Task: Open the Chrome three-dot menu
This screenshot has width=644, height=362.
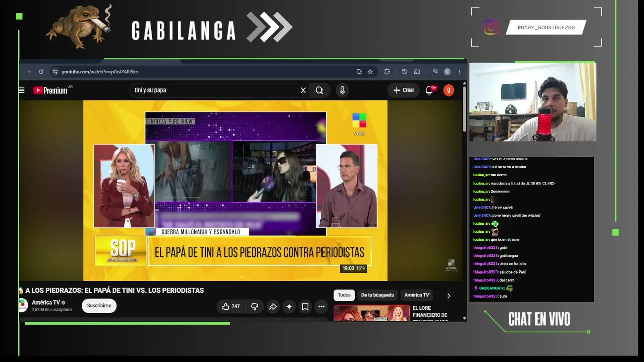Action: click(x=459, y=72)
